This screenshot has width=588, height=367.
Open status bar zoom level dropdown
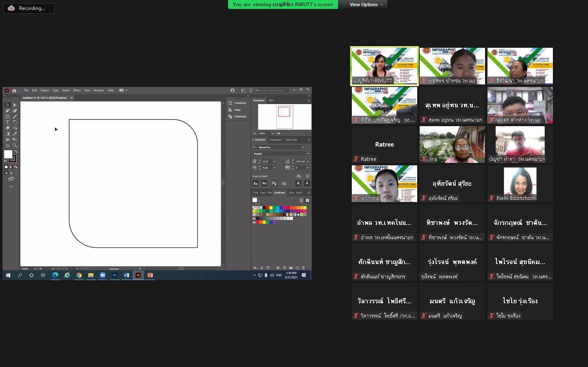coord(35,269)
